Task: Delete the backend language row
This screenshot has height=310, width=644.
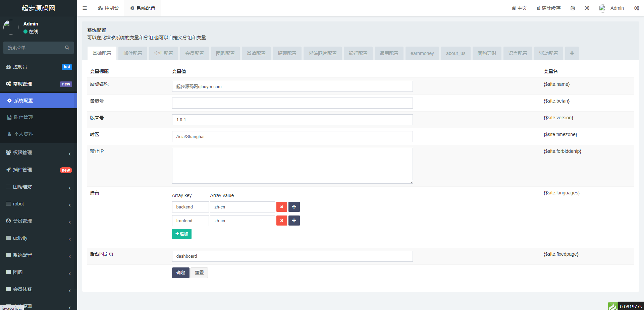Action: point(281,207)
